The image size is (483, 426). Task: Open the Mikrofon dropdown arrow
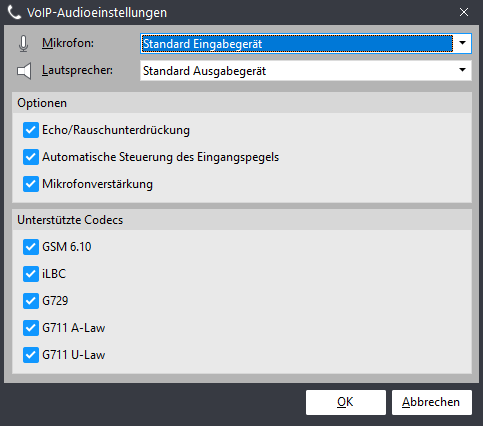click(x=462, y=43)
